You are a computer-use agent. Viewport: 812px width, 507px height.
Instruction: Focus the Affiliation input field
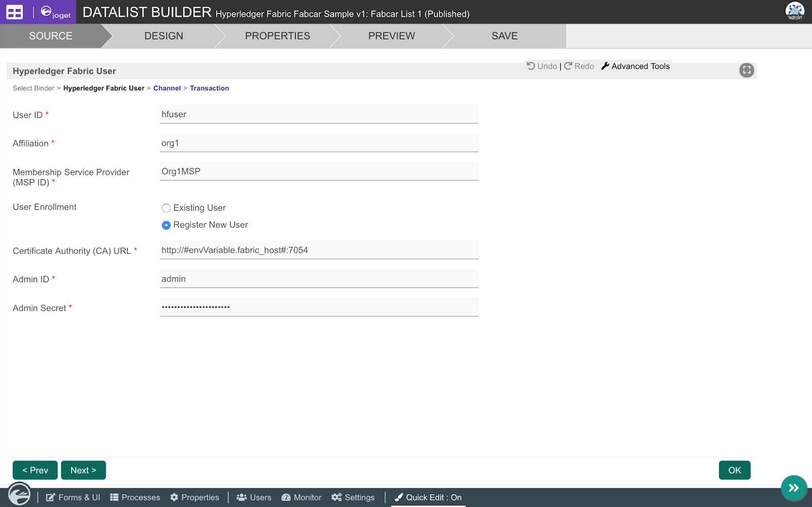click(319, 143)
